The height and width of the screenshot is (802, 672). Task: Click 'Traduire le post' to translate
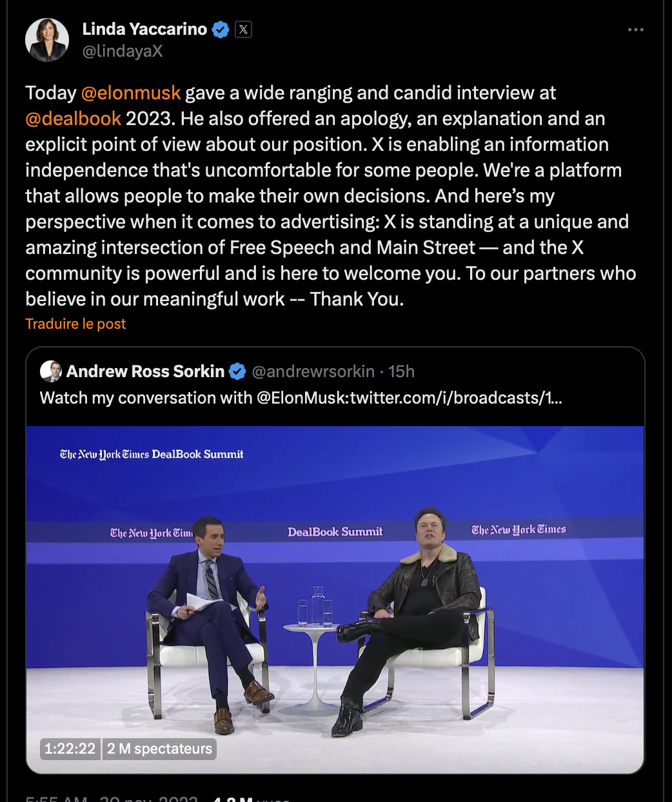pos(75,324)
